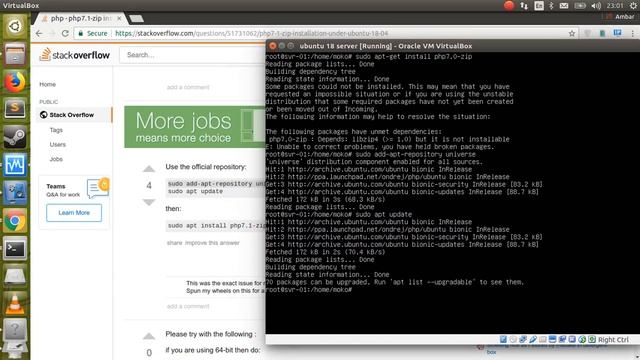Open the 23:01 clock menu
This screenshot has height=360, width=640.
tap(615, 6)
